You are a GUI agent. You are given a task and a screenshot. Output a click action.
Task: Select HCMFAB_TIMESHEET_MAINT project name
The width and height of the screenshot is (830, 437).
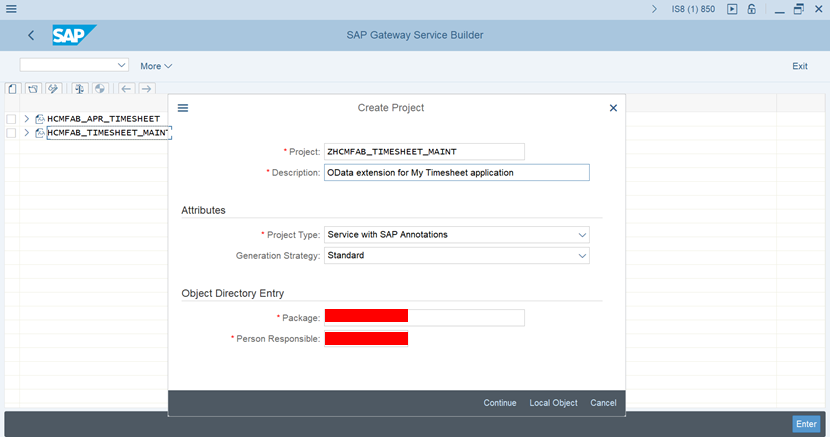pos(108,133)
